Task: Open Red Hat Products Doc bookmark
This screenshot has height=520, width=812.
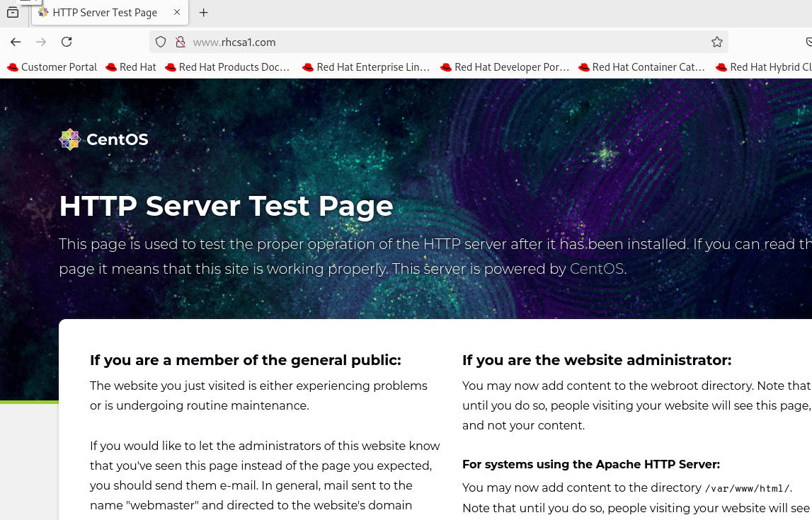Action: tap(227, 67)
